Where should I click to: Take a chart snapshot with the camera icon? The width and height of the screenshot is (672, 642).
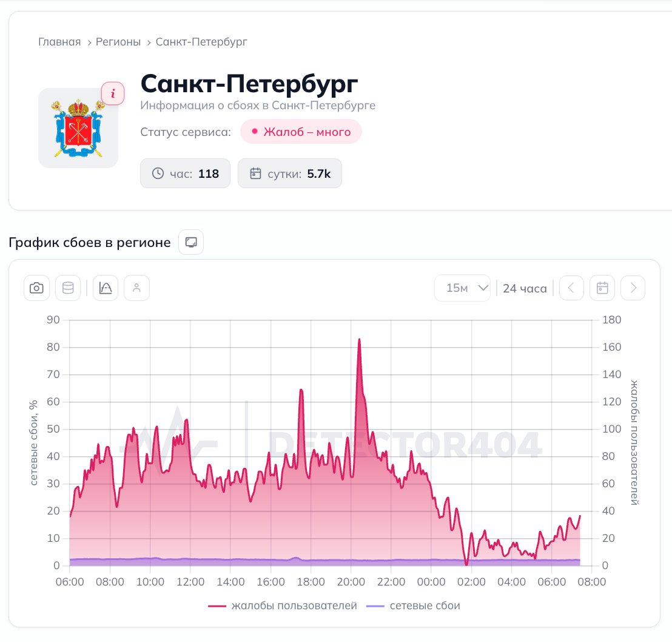click(x=36, y=288)
